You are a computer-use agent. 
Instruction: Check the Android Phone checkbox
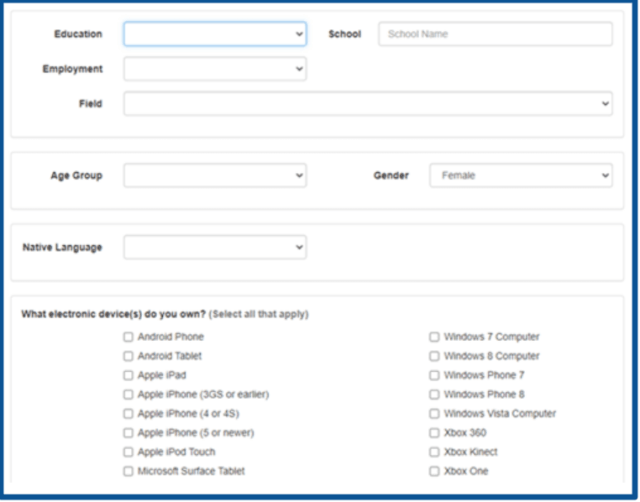(128, 337)
